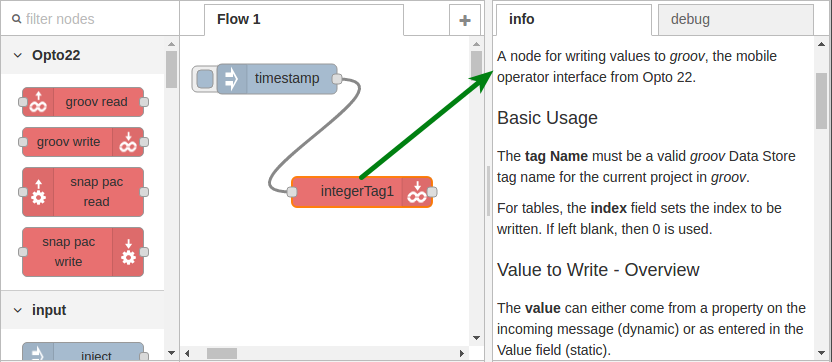
Task: Click the snap pac read gear icon
Action: 38,192
